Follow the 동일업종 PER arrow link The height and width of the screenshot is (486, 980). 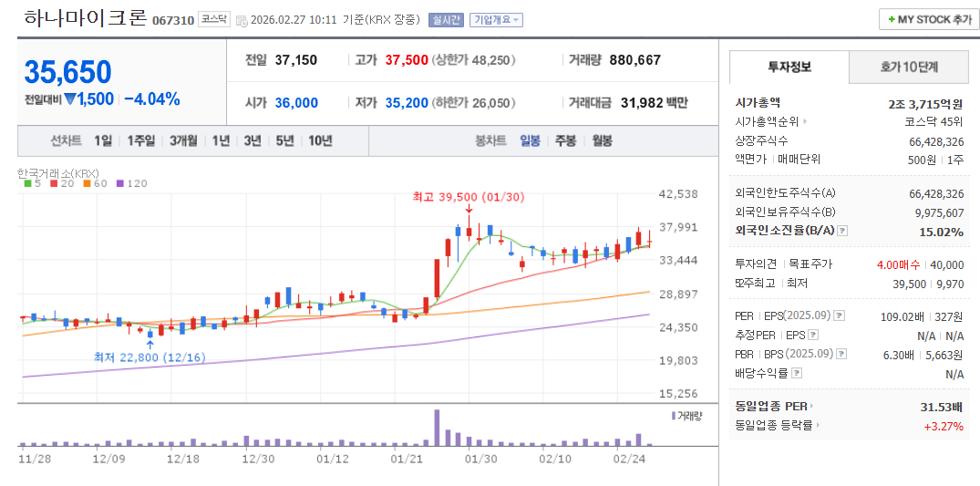(x=813, y=407)
